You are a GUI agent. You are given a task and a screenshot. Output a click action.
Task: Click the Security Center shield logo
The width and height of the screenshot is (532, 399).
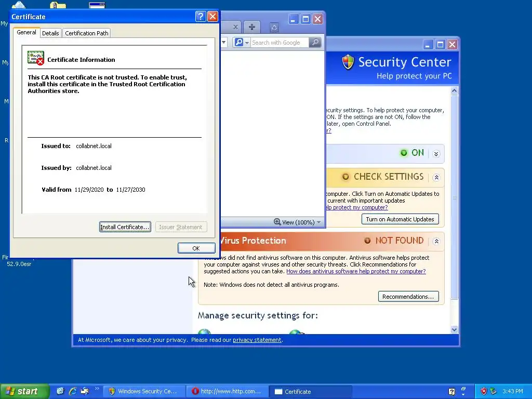348,62
